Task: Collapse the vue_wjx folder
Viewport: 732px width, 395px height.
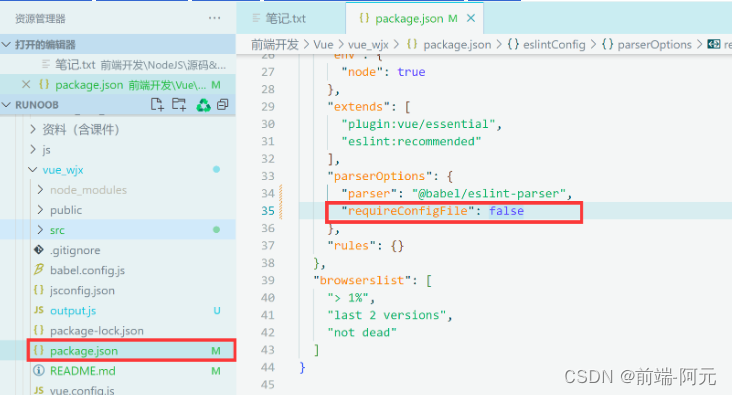Action: point(33,169)
